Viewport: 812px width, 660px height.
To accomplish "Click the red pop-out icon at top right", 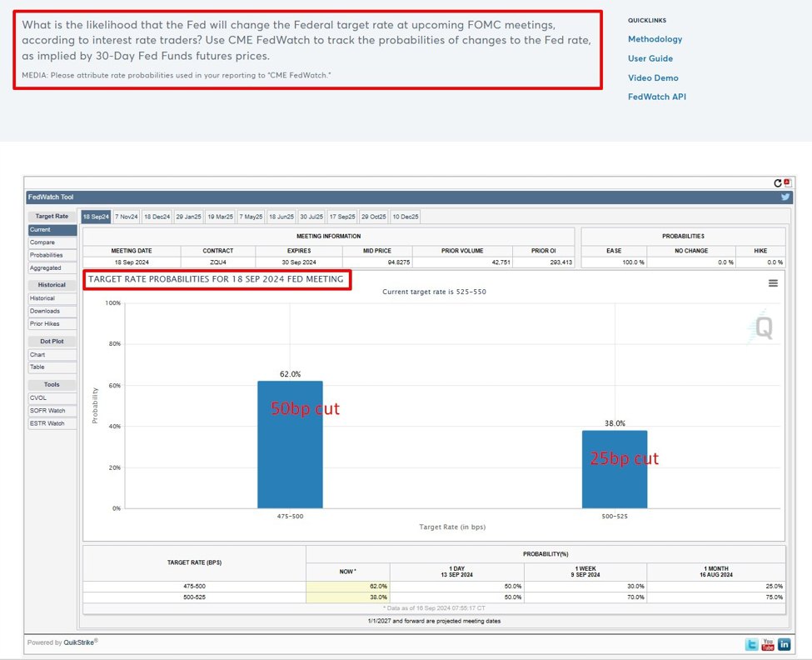I will [x=786, y=182].
